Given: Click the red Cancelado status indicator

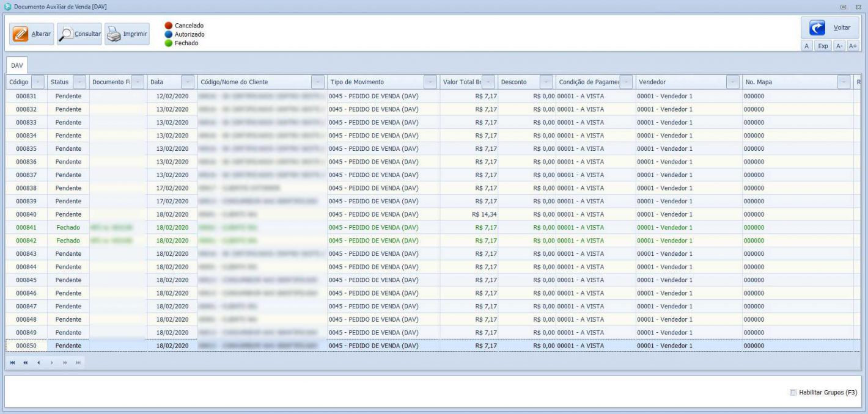Looking at the screenshot, I should click(168, 26).
